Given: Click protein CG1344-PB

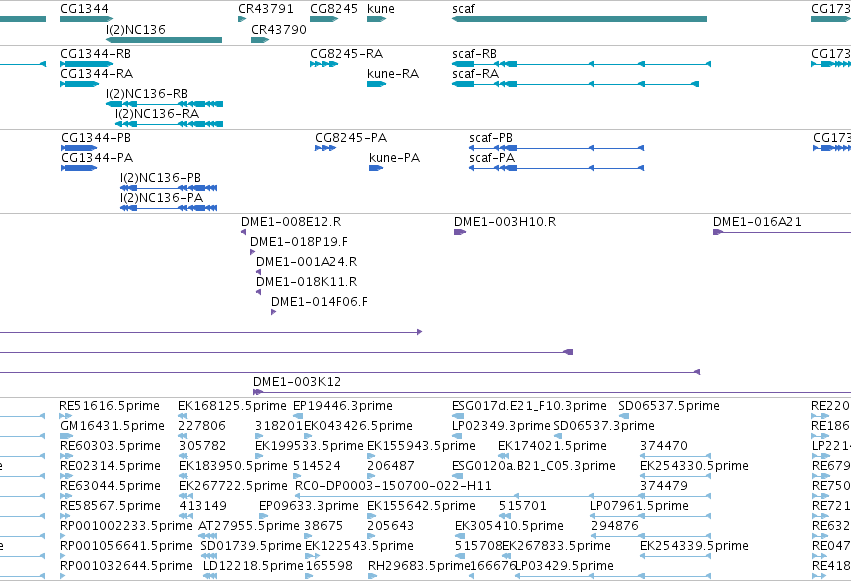Looking at the screenshot, I should pos(79,148).
